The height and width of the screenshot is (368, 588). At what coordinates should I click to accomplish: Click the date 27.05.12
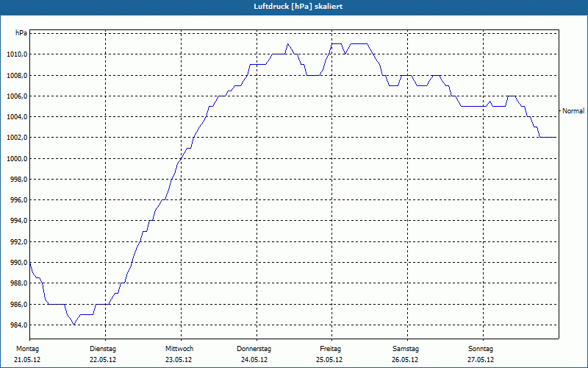(481, 360)
